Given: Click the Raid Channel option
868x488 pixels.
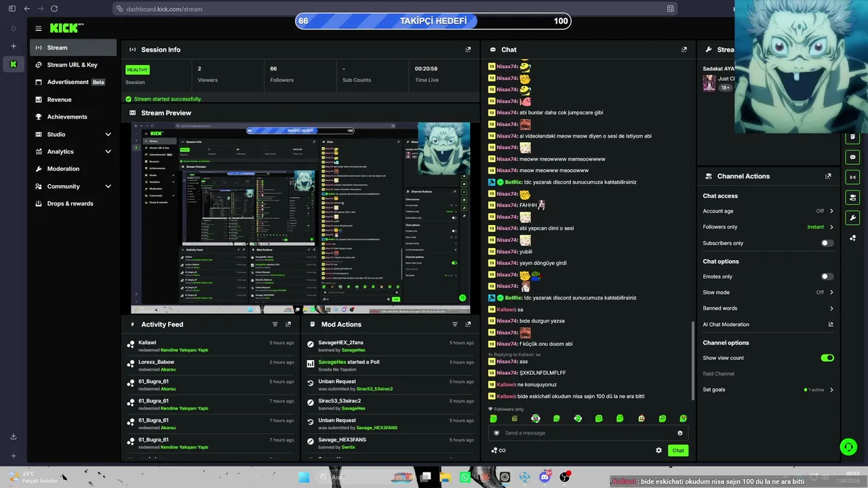Looking at the screenshot, I should pyautogui.click(x=718, y=374).
